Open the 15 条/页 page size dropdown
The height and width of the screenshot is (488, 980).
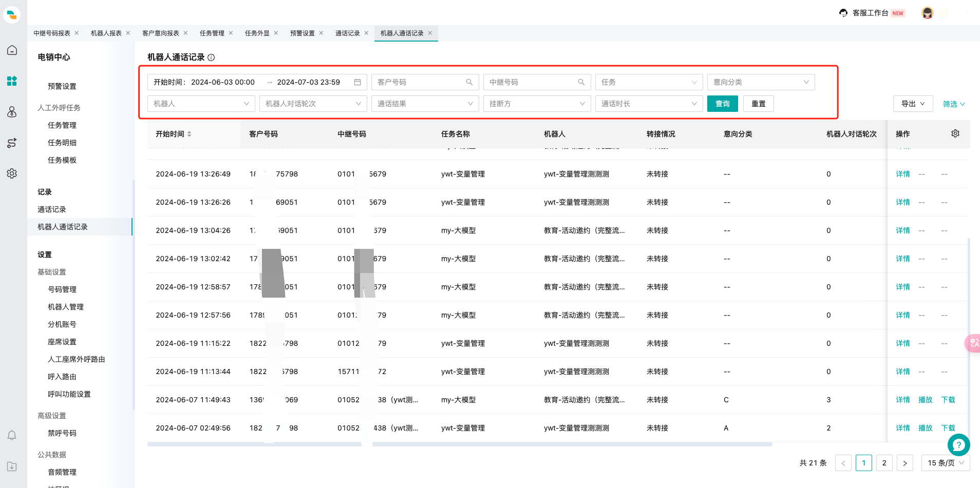point(946,463)
